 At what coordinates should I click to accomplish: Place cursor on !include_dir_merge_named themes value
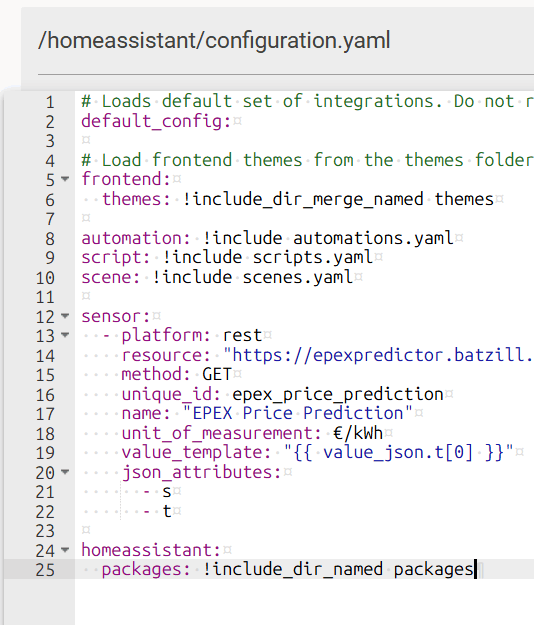(x=338, y=199)
